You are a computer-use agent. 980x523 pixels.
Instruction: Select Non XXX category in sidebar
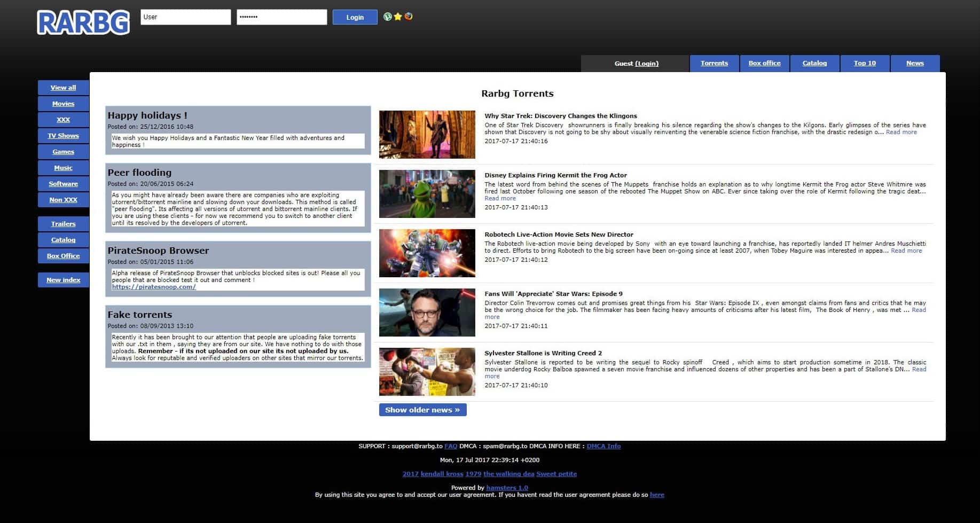pyautogui.click(x=64, y=200)
